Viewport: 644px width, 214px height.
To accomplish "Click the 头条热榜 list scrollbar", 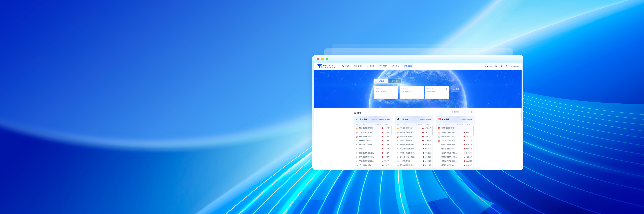I will point(473,131).
